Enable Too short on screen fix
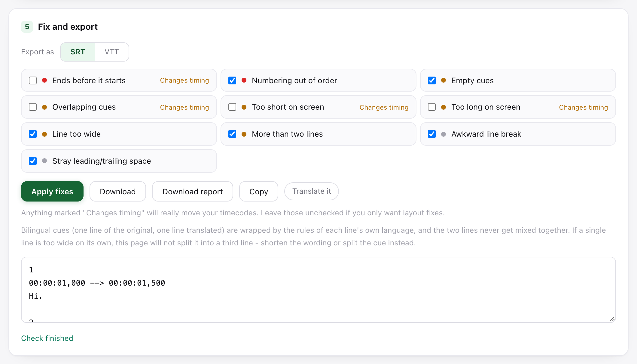 pos(232,107)
